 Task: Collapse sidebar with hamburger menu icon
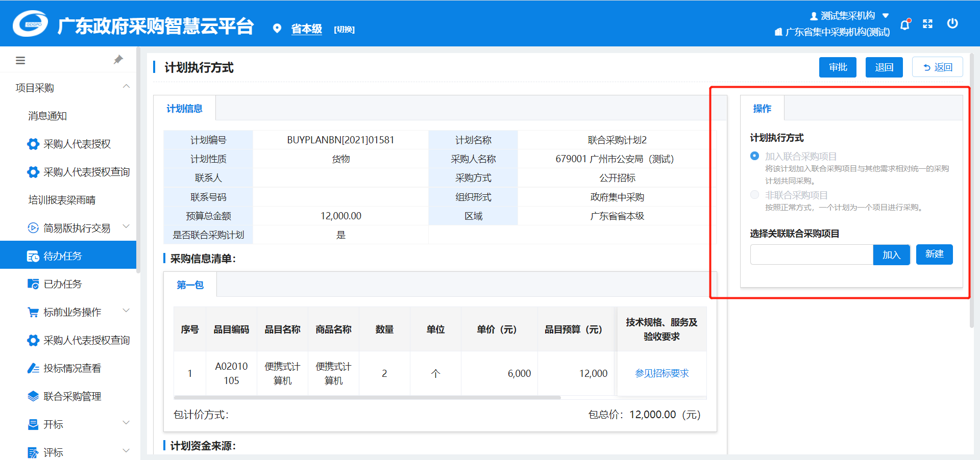(20, 61)
